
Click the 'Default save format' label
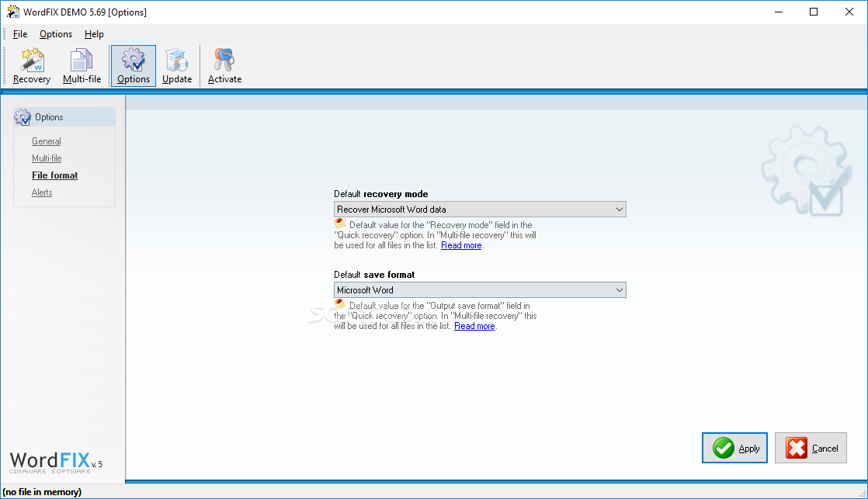click(x=374, y=275)
